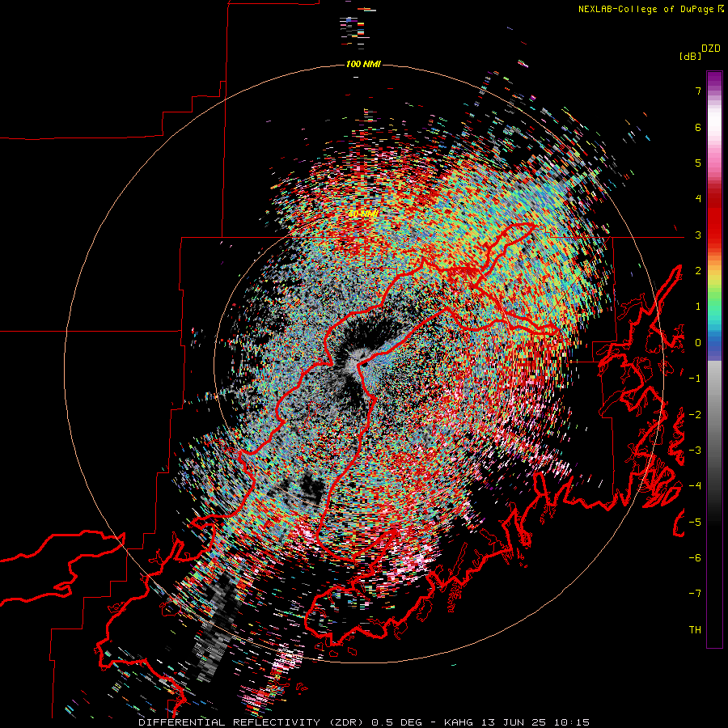Click the 50 NMI range ring label

[363, 214]
